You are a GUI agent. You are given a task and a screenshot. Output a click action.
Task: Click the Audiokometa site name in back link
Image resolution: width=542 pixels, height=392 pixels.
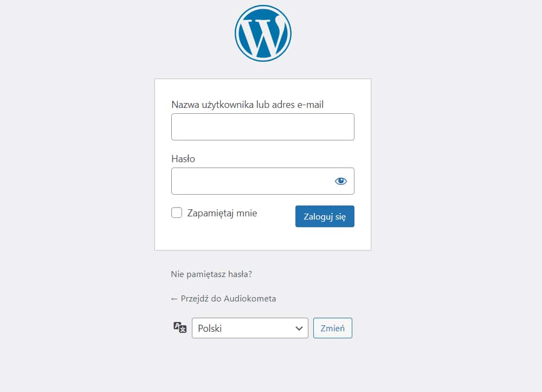pyautogui.click(x=250, y=299)
